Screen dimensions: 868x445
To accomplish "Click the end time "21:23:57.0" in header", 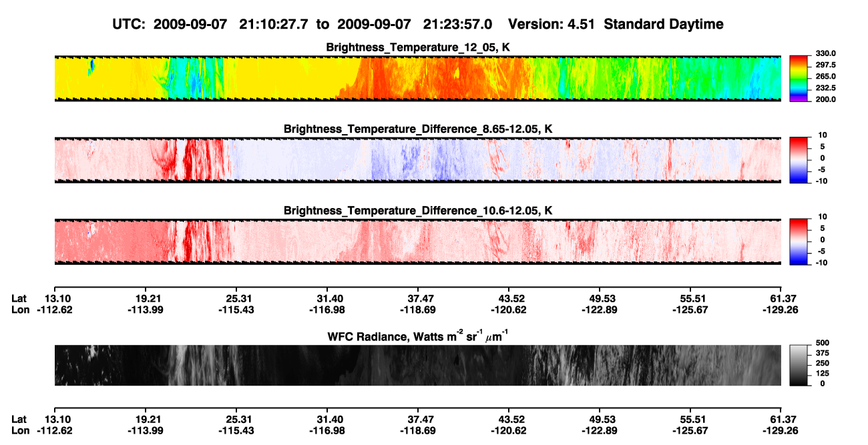I will (458, 25).
